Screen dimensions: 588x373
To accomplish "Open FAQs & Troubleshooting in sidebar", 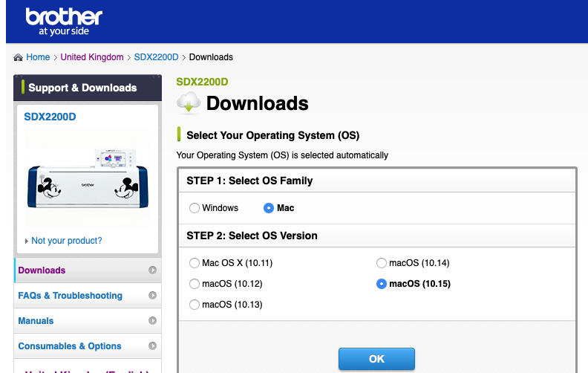I will point(88,295).
